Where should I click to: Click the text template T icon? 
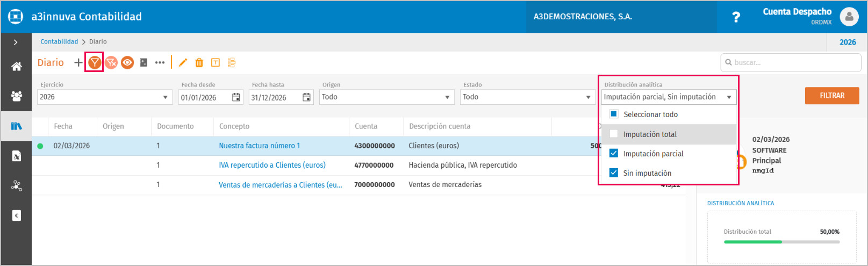[216, 62]
